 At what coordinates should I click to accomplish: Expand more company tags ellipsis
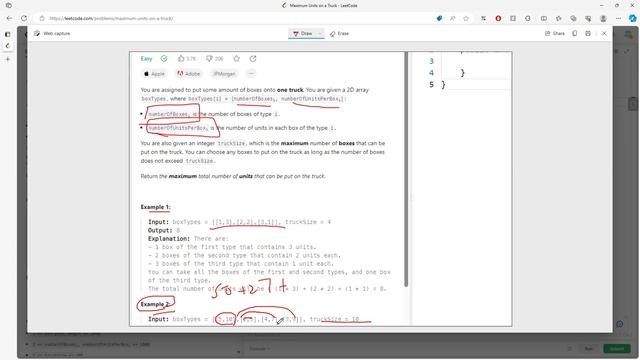[251, 73]
